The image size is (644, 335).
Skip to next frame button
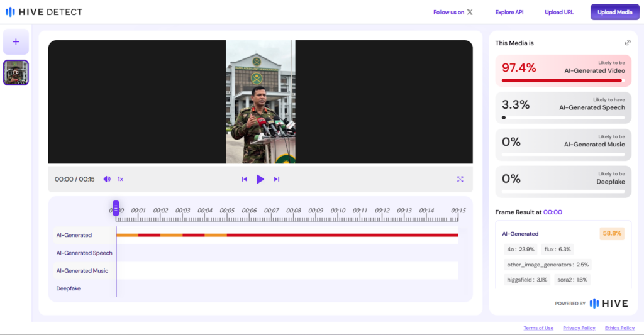click(276, 179)
